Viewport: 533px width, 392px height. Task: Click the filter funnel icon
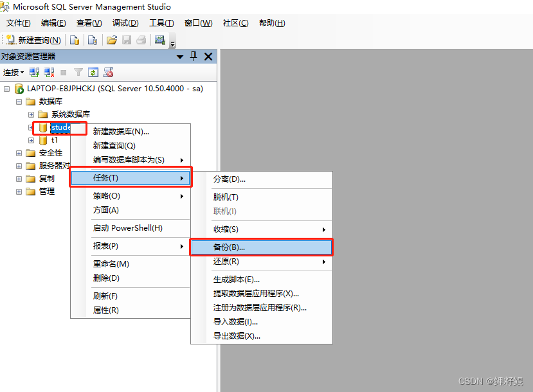coord(78,73)
